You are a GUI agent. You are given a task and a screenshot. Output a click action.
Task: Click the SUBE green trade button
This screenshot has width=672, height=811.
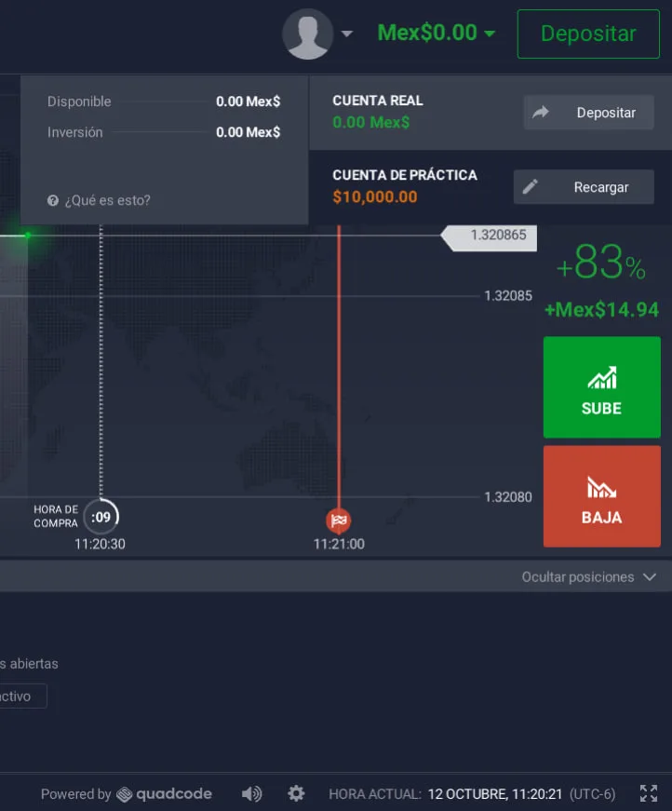coord(601,387)
